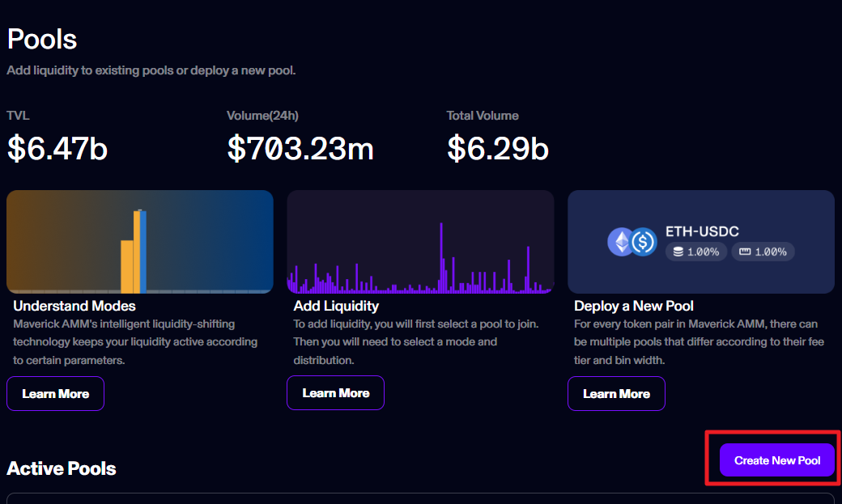Click the fee tier 1.00% badge
The width and height of the screenshot is (842, 504).
click(x=696, y=252)
